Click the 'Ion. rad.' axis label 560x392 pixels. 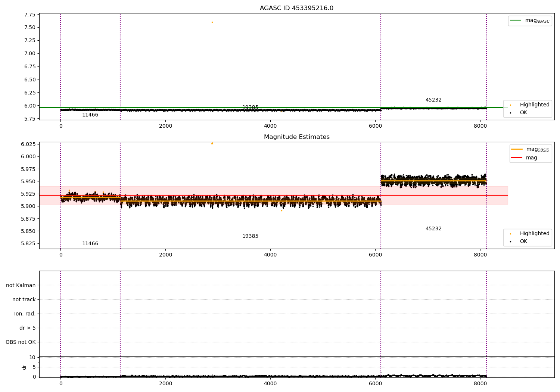coord(25,314)
